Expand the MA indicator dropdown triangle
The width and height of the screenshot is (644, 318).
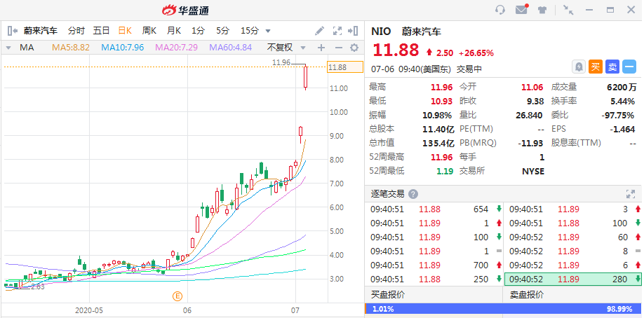[8, 48]
